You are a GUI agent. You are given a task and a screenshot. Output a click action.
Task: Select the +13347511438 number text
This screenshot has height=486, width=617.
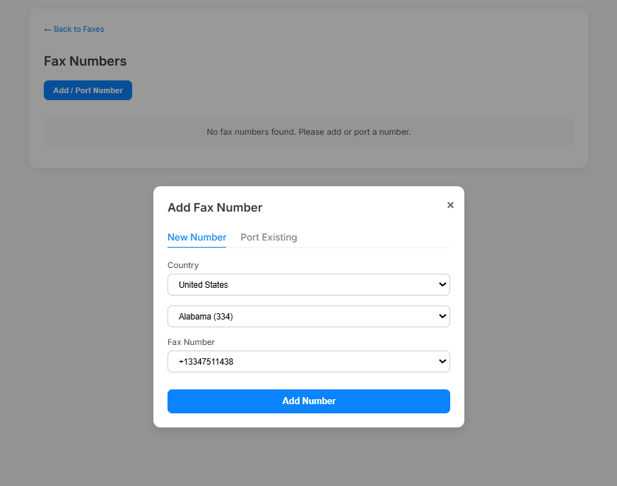206,362
